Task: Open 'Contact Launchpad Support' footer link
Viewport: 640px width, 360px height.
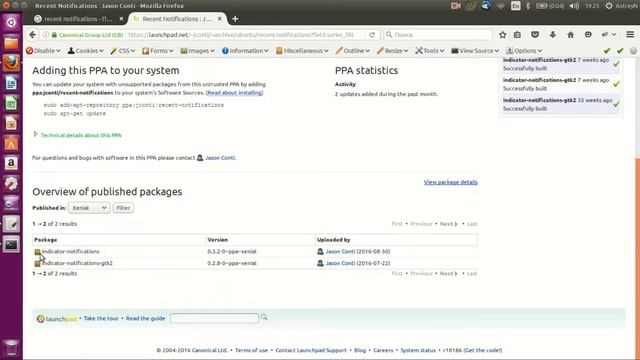Action: 311,350
